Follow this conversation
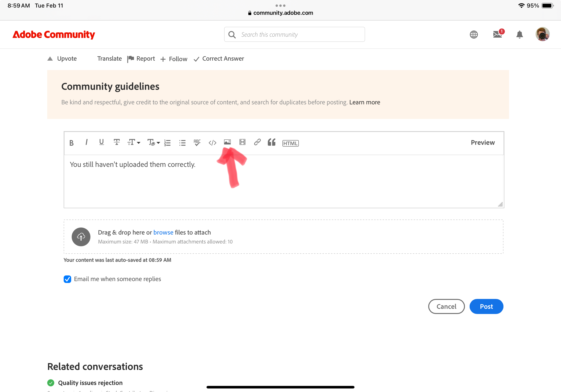Screen dimensions: 561x392 pos(173,59)
